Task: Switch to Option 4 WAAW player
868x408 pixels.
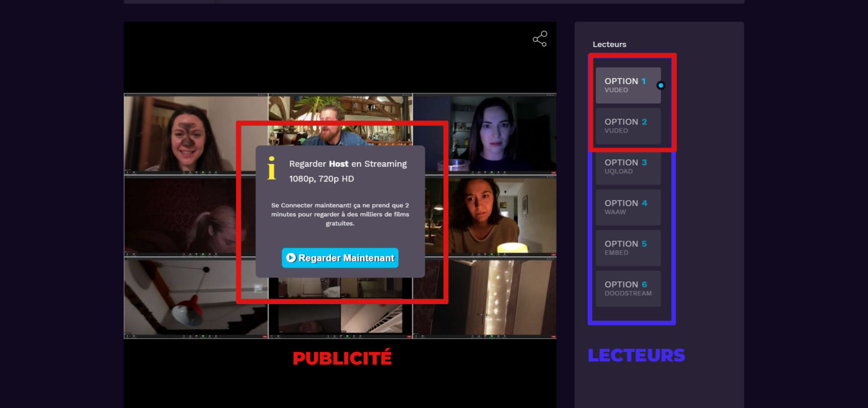Action: [x=628, y=207]
